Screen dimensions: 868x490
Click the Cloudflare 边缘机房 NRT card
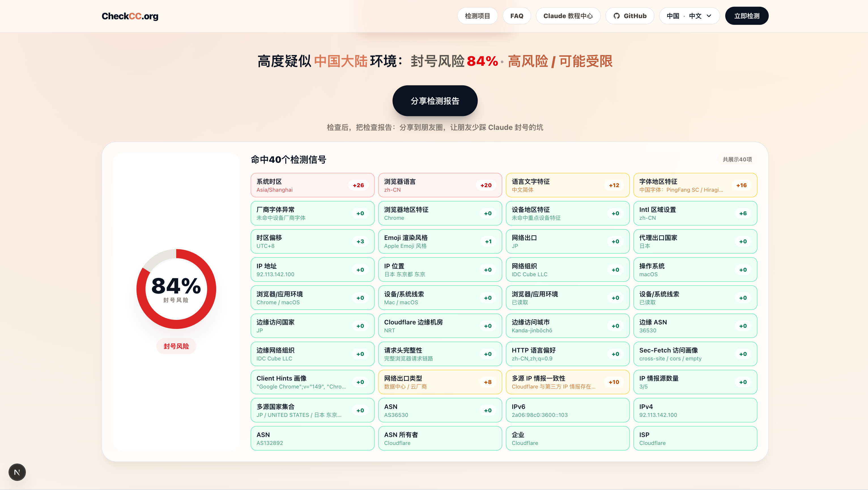point(440,326)
